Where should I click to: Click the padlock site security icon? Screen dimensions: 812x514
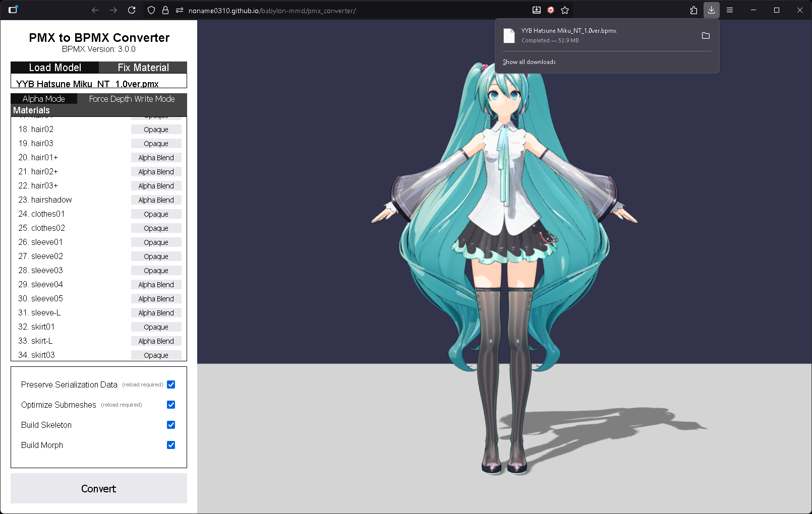point(165,10)
